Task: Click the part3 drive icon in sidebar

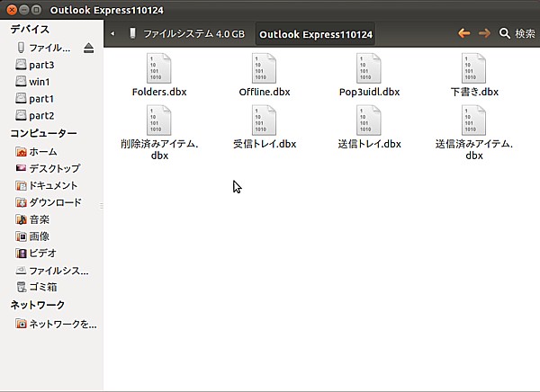Action: pos(21,65)
